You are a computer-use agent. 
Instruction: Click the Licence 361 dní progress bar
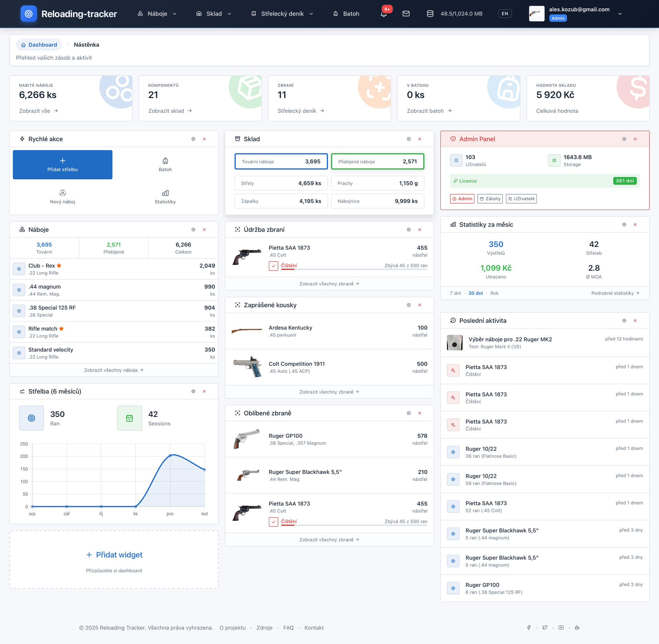544,181
